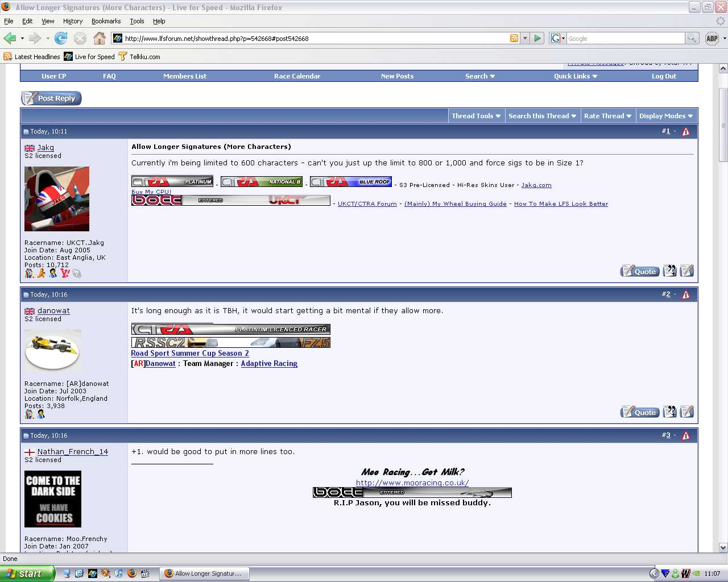Click the Stop loading icon
728x582 pixels.
click(x=80, y=39)
